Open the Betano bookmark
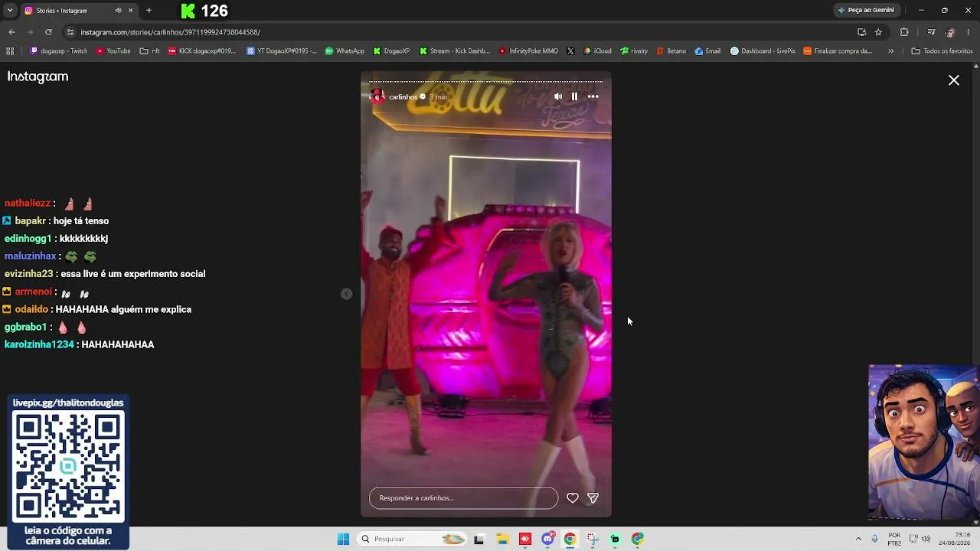 (x=671, y=51)
